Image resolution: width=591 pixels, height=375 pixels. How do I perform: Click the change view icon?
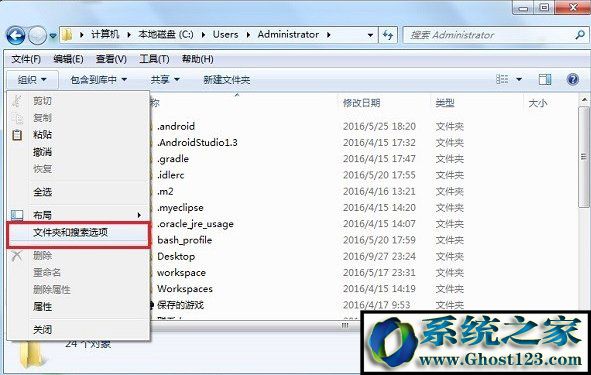coord(502,80)
